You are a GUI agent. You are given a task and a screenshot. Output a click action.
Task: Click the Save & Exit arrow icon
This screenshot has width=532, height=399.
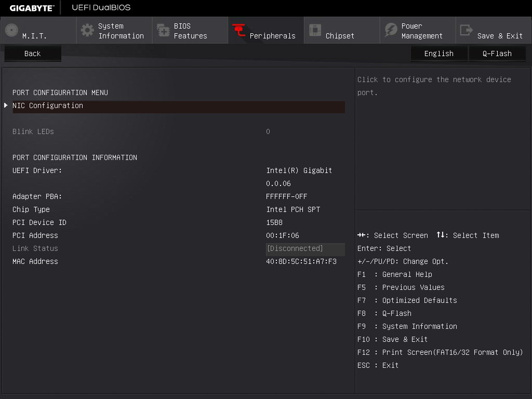pos(467,31)
